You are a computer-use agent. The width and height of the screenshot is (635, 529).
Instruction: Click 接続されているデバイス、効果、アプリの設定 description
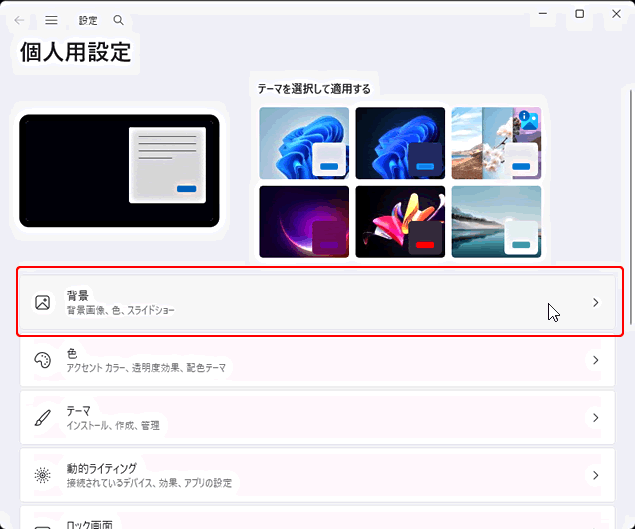point(149,483)
